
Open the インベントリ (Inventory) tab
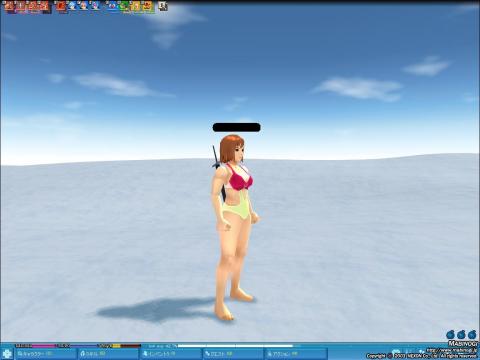171,354
